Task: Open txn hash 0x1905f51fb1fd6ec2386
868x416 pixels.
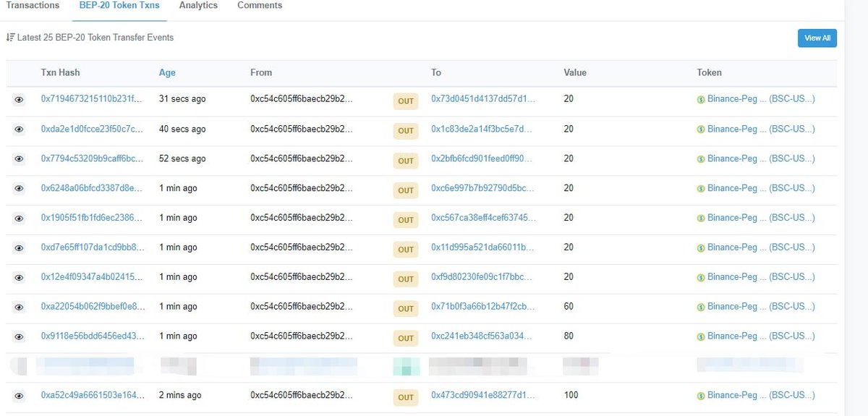Action: pyautogui.click(x=93, y=218)
